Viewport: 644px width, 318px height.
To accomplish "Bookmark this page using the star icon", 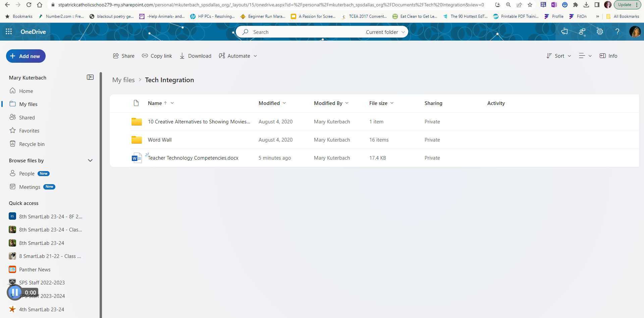I will pyautogui.click(x=530, y=5).
